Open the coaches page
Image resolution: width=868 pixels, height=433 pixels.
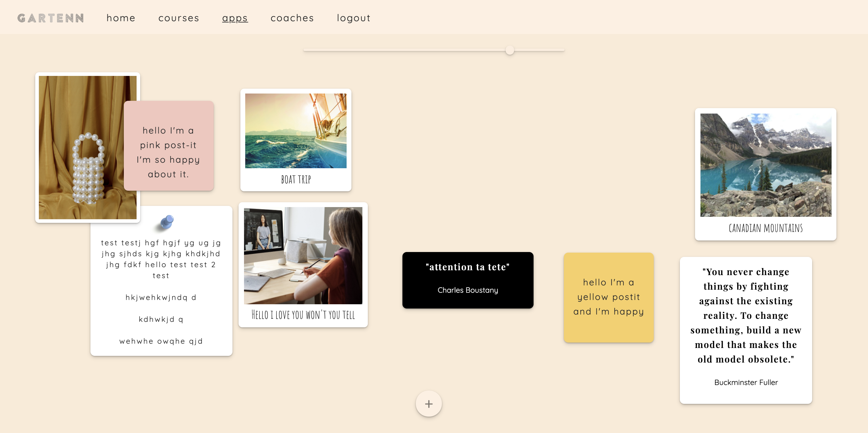tap(292, 18)
